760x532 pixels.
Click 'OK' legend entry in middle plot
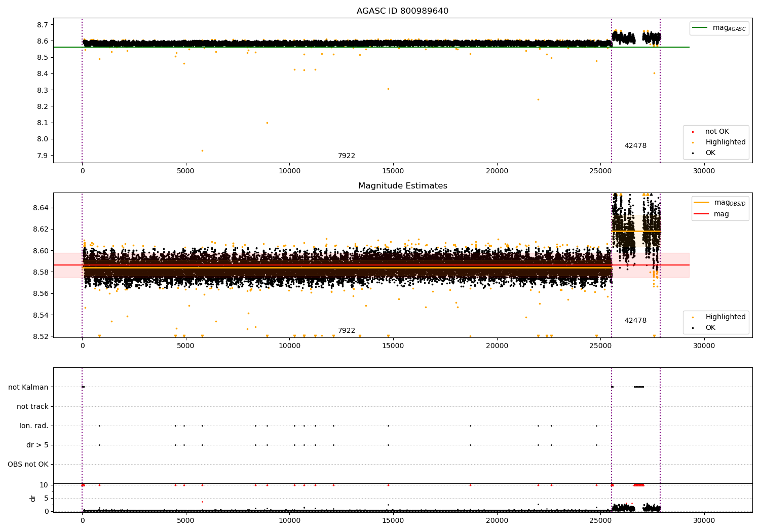tap(710, 328)
